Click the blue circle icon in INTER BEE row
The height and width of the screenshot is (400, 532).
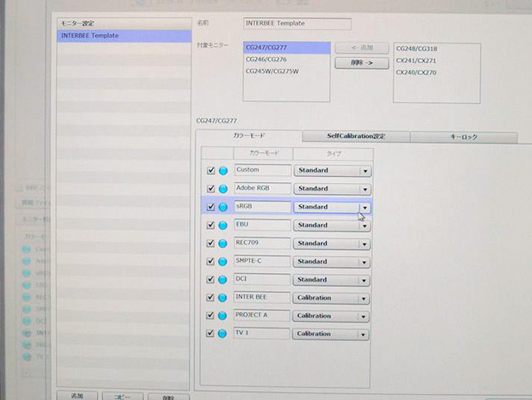click(x=222, y=298)
